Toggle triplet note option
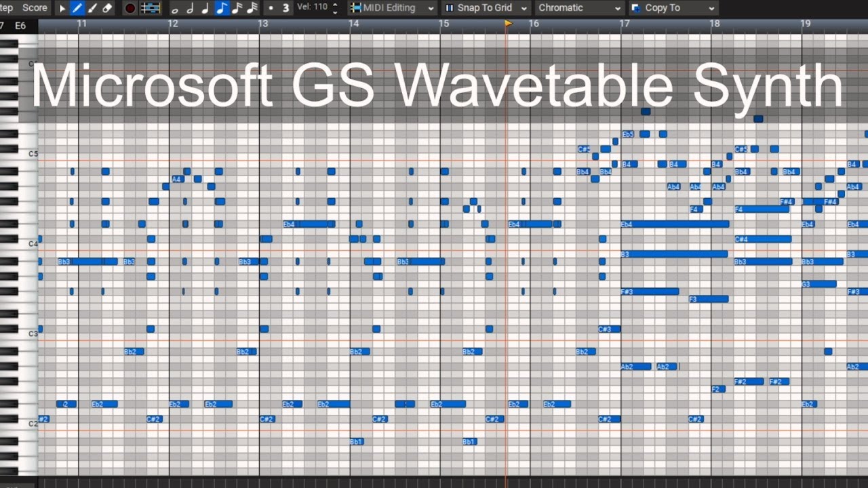Image resolution: width=868 pixels, height=488 pixels. point(285,8)
